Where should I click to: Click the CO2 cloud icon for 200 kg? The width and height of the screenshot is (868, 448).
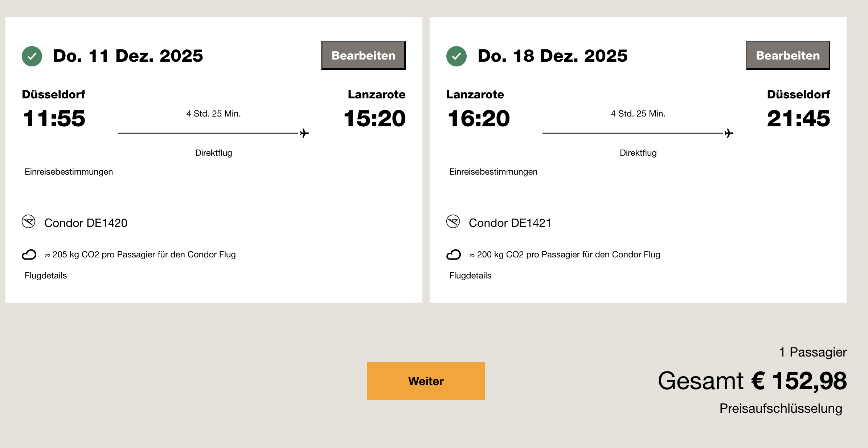point(453,254)
